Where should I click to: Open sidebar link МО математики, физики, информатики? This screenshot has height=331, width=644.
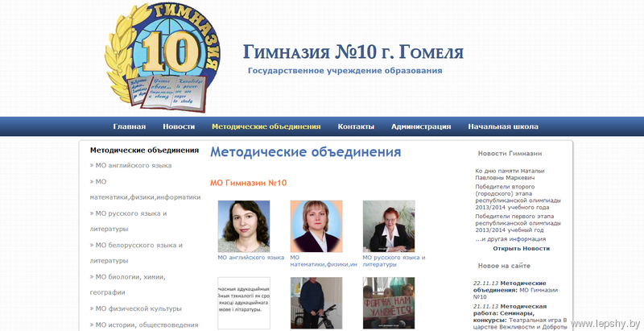coord(145,189)
